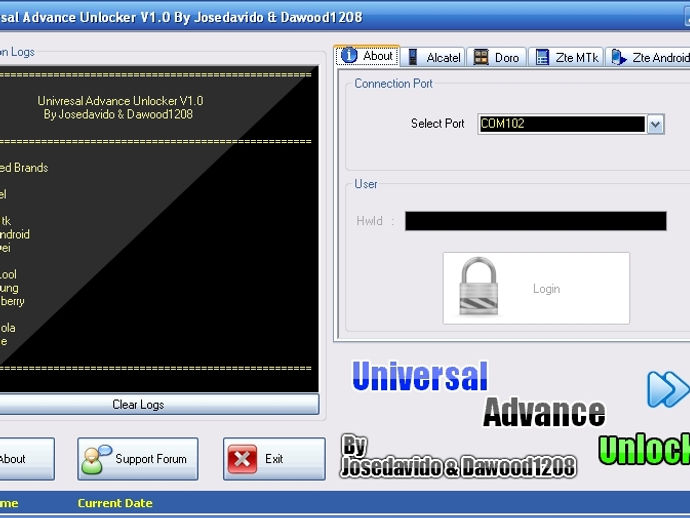Exit the application via Exit button
Image resolution: width=690 pixels, height=518 pixels.
tap(274, 459)
